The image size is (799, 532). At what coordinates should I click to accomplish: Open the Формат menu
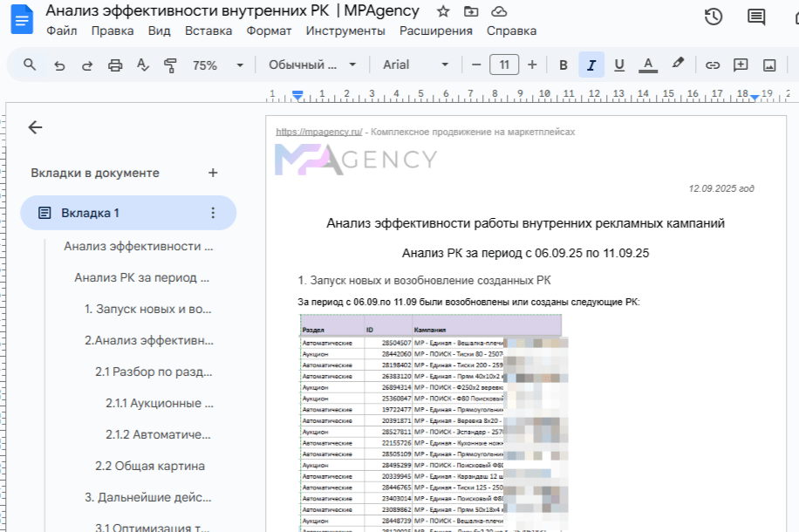click(x=269, y=31)
